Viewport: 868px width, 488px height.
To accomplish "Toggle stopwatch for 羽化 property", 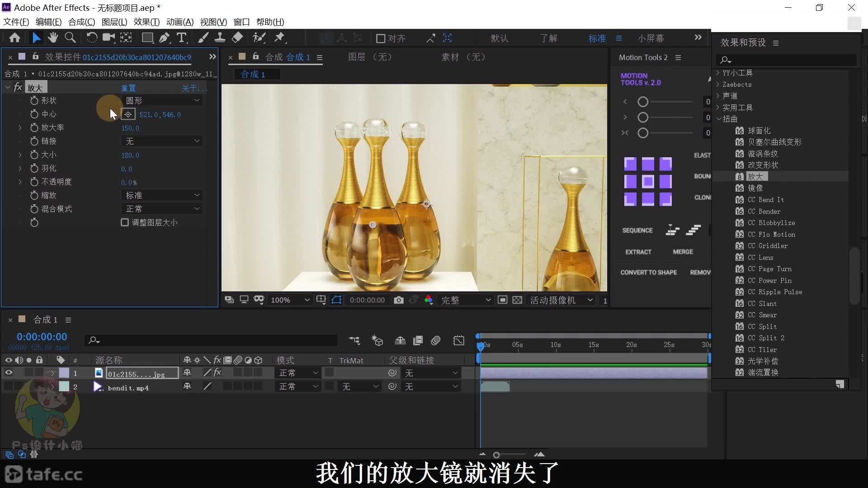I will pos(34,169).
